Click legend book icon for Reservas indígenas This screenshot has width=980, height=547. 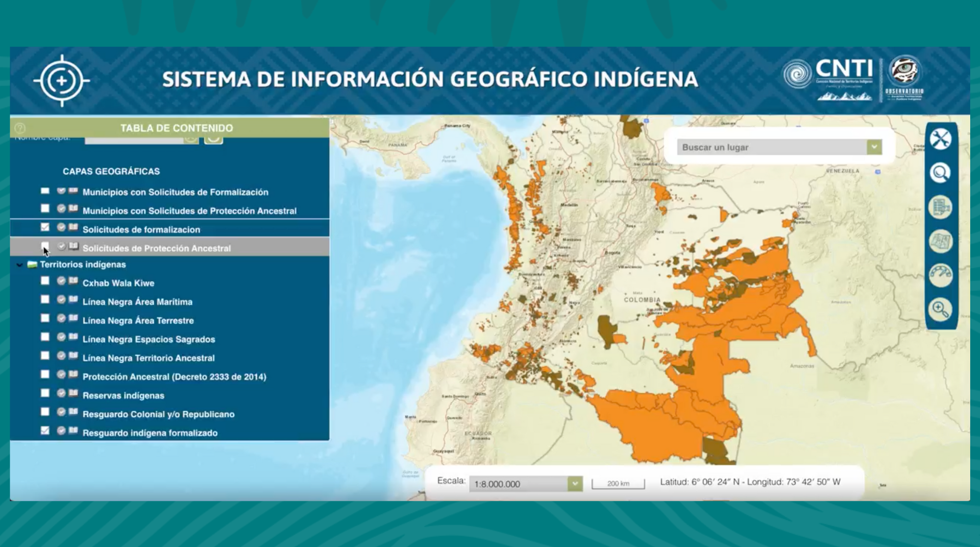[x=73, y=393]
